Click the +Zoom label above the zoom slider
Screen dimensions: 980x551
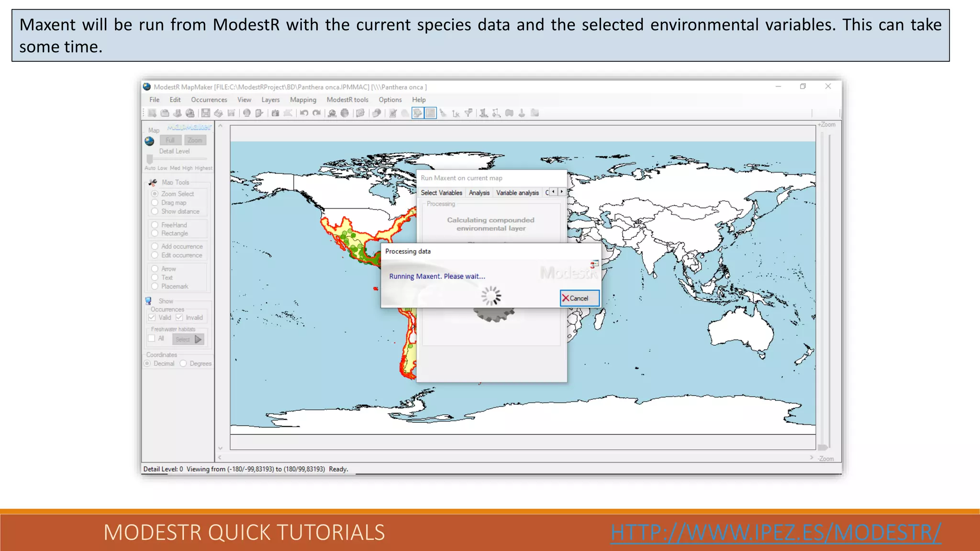coord(827,124)
